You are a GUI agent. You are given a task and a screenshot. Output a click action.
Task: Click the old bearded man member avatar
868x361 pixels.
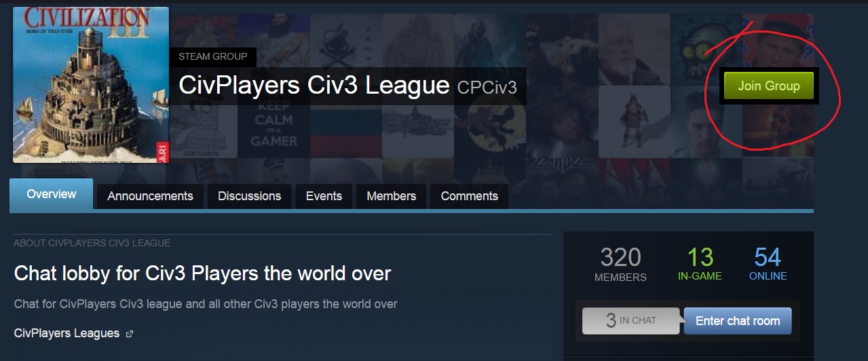(635, 49)
